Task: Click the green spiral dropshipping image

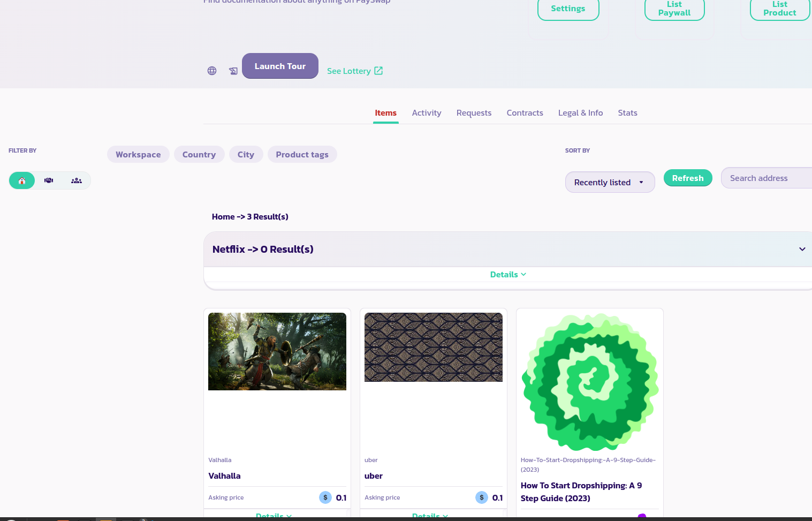Action: (x=590, y=382)
